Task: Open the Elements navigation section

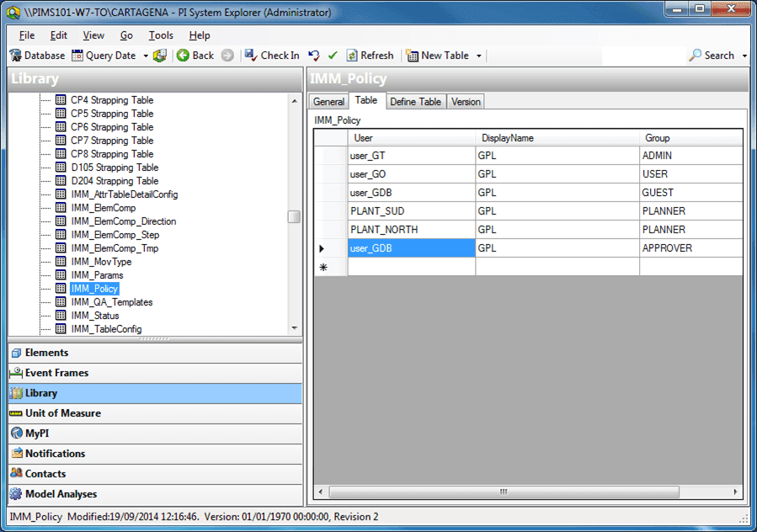Action: [x=47, y=353]
